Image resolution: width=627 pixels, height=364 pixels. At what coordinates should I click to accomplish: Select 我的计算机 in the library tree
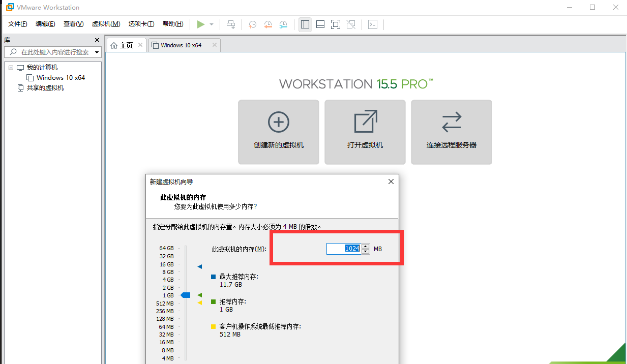(x=42, y=68)
